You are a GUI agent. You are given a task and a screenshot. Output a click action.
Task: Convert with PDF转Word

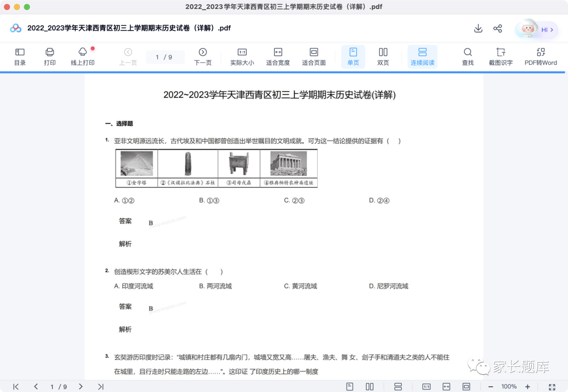pos(541,57)
